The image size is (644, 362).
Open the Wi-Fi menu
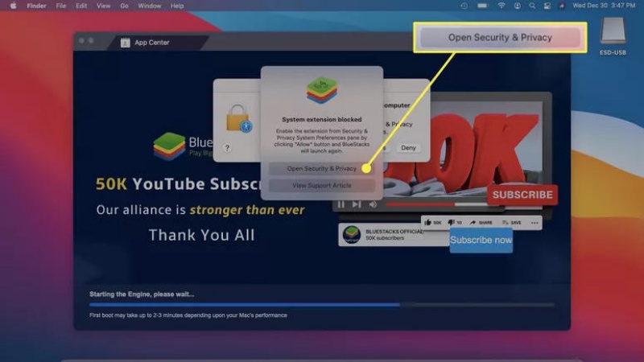501,6
